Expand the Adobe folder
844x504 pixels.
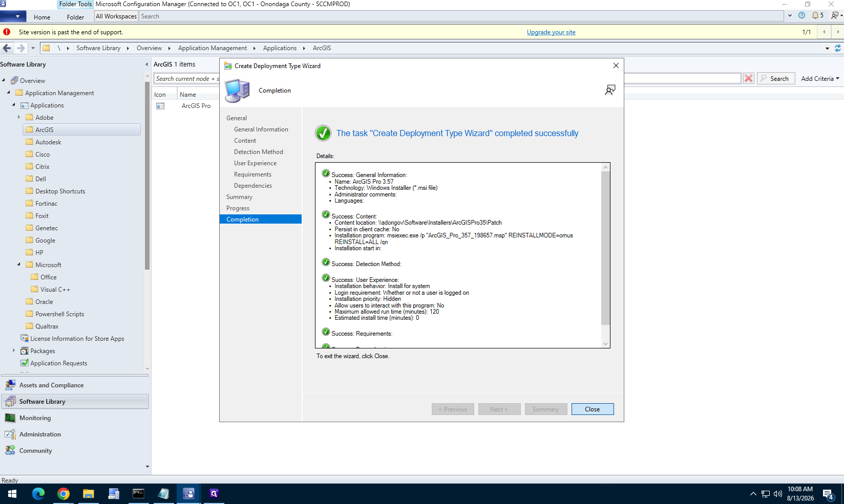(19, 117)
